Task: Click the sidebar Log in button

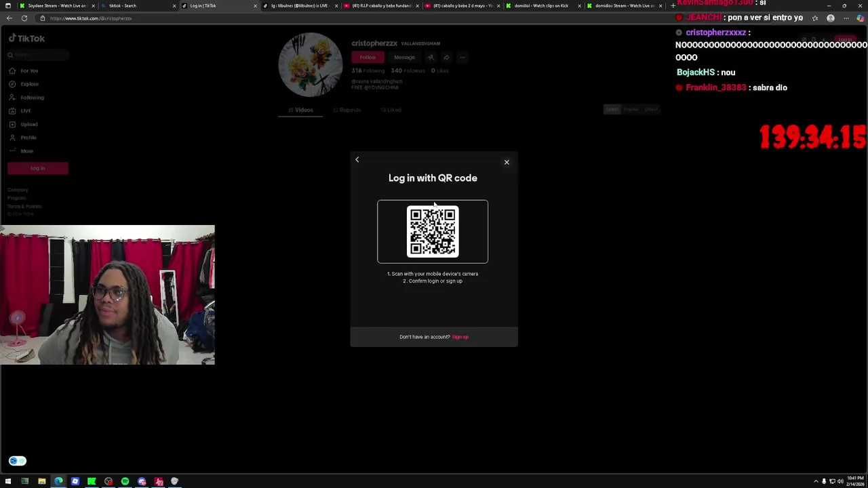Action: tap(38, 168)
